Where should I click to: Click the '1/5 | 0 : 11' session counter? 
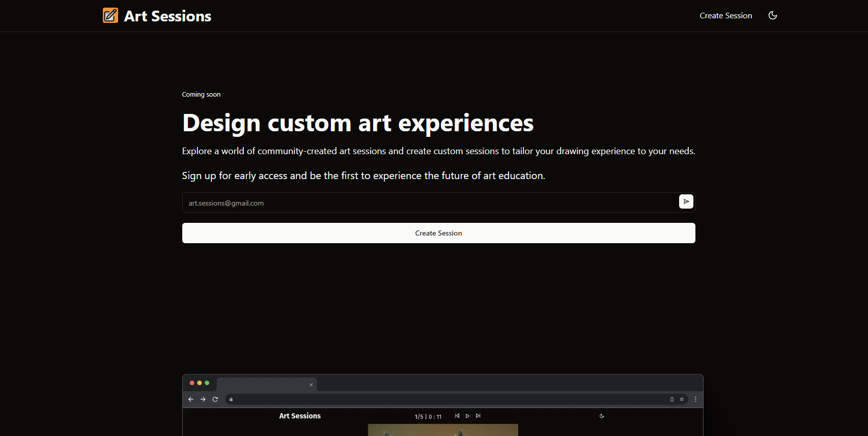[428, 417]
